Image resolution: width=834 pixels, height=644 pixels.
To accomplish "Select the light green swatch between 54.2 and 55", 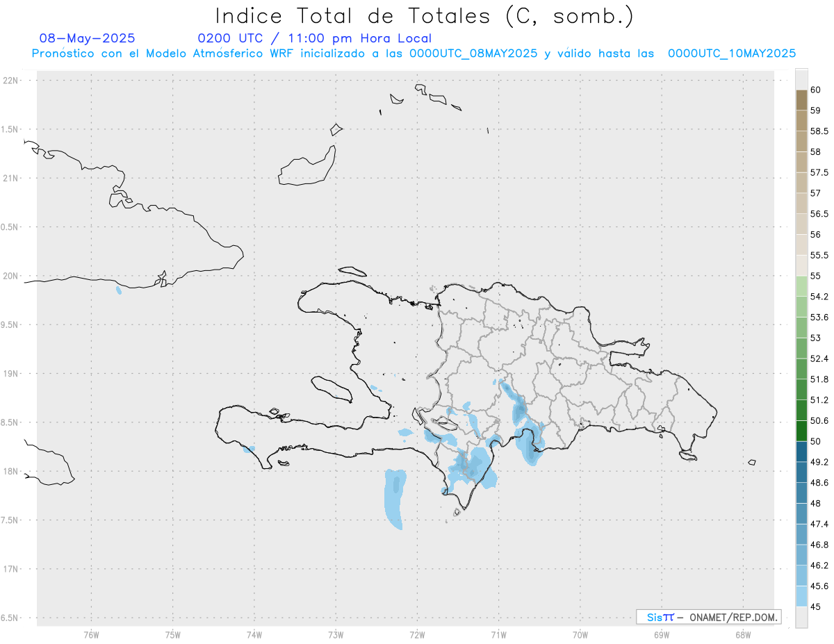I will 801,286.
